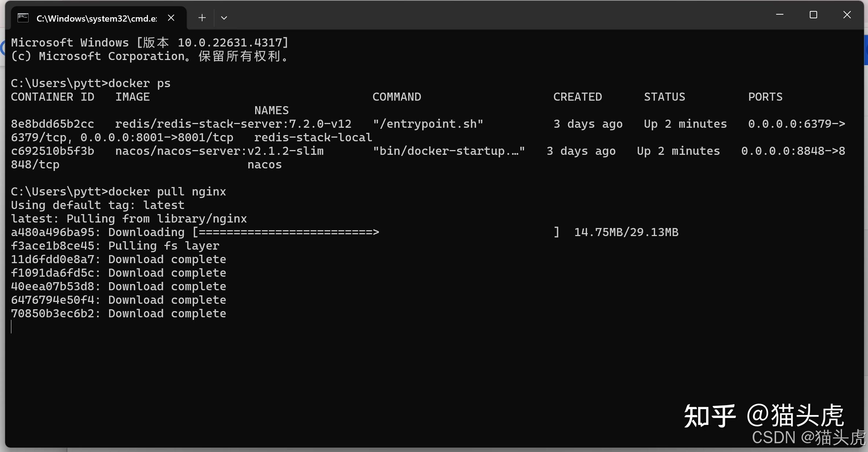
Task: Restore down the terminal window
Action: tap(813, 15)
